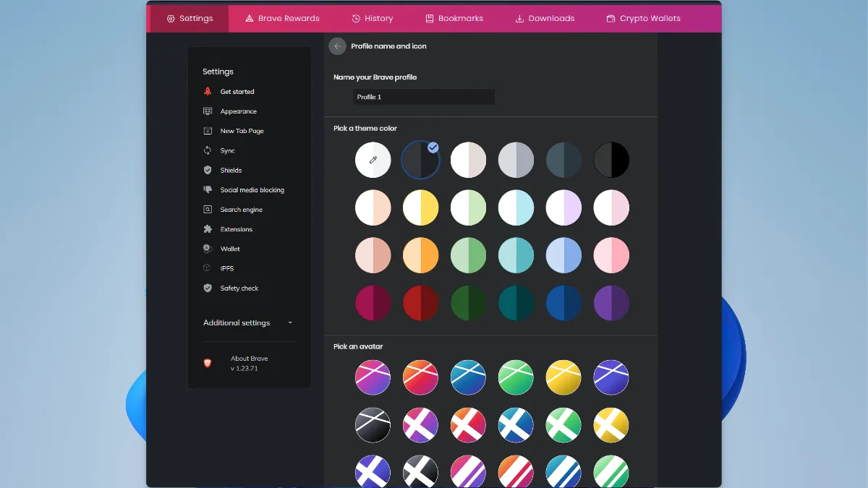Pick the green avatar with thin lines
Screen dimensions: 868x488
point(516,377)
